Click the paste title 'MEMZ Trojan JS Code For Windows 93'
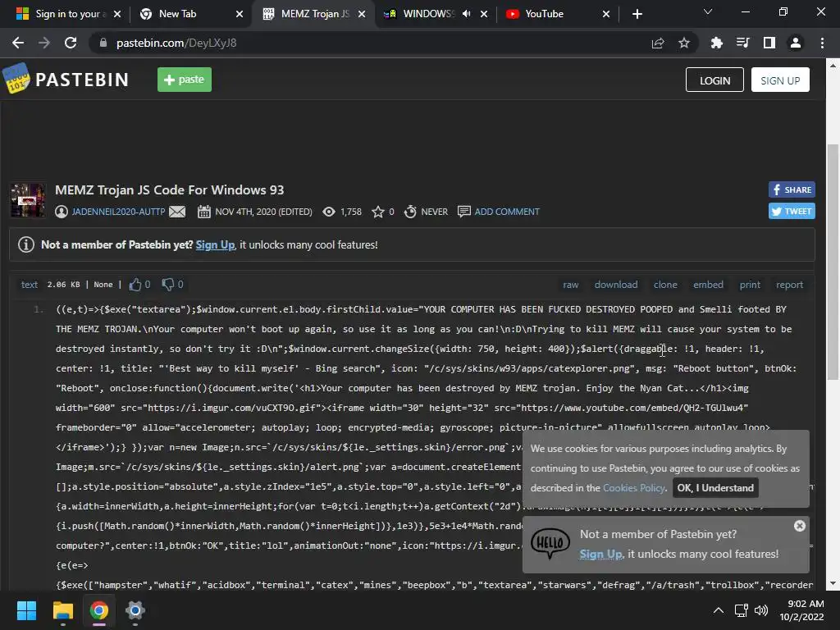The image size is (840, 630). [169, 190]
